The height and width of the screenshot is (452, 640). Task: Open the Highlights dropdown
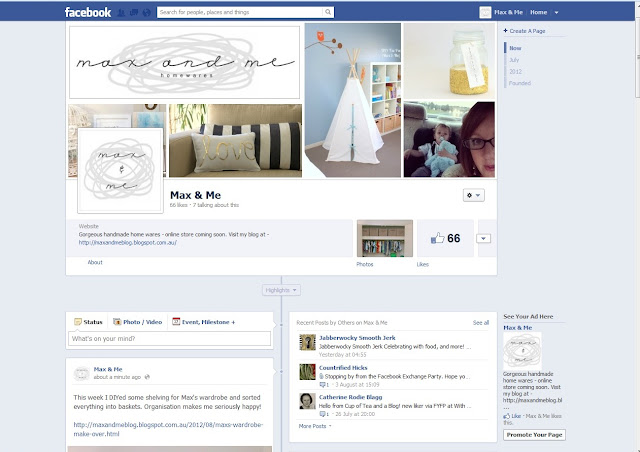pos(281,290)
